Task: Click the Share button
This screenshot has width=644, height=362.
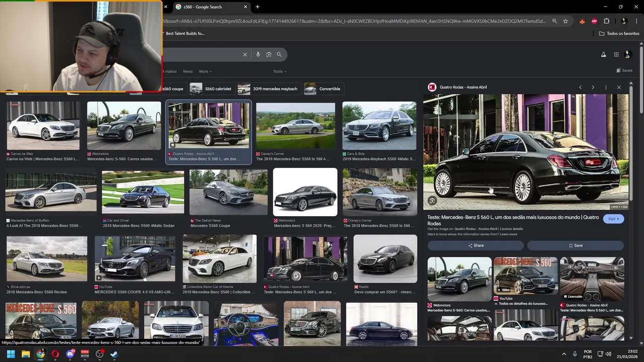Action: pos(475,245)
